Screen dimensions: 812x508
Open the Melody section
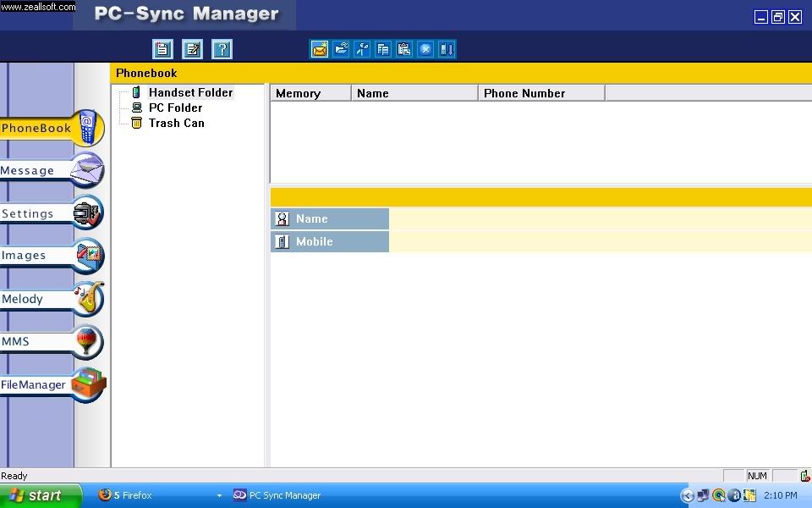(52, 299)
